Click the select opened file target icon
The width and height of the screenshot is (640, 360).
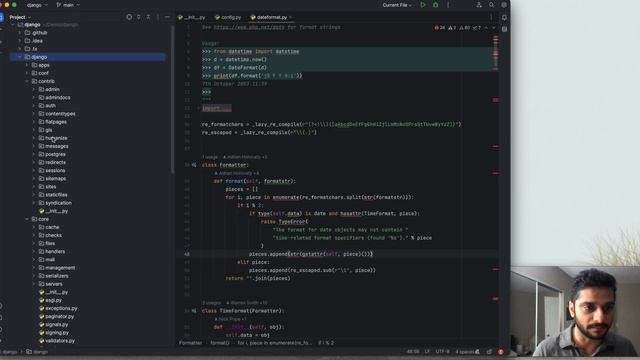coord(129,17)
